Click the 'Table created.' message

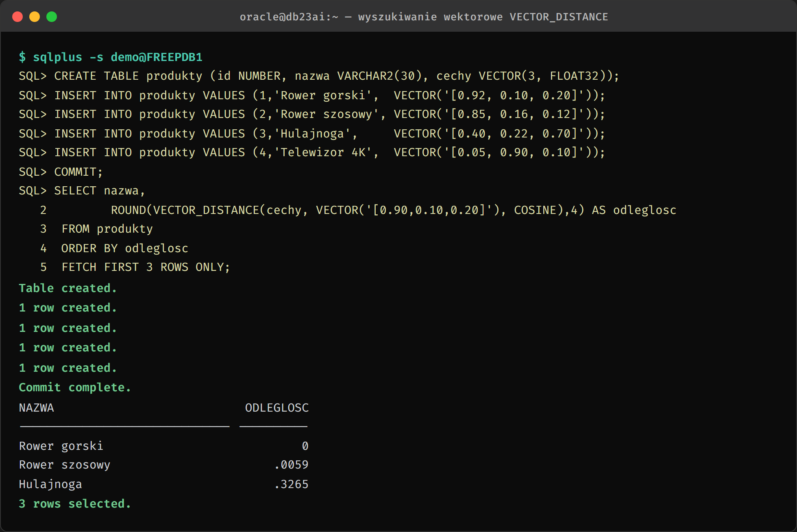68,288
